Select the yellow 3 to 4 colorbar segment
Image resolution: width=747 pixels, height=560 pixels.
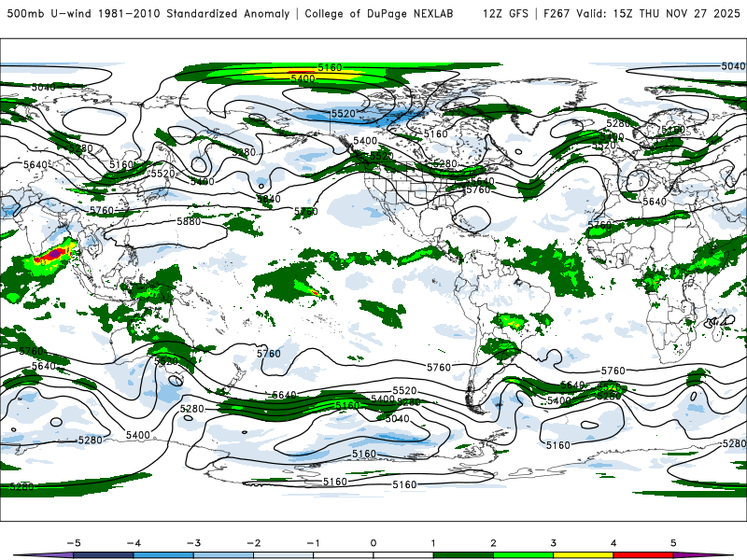click(583, 555)
